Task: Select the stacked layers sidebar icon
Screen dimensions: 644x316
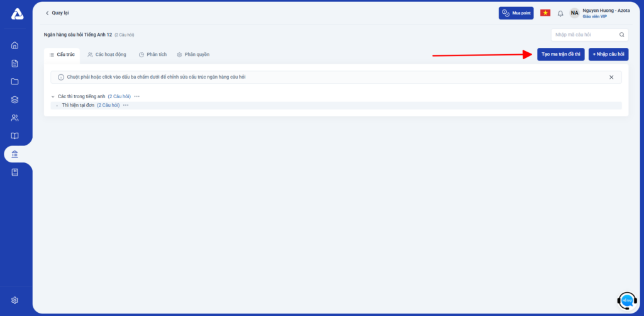Action: 15,99
